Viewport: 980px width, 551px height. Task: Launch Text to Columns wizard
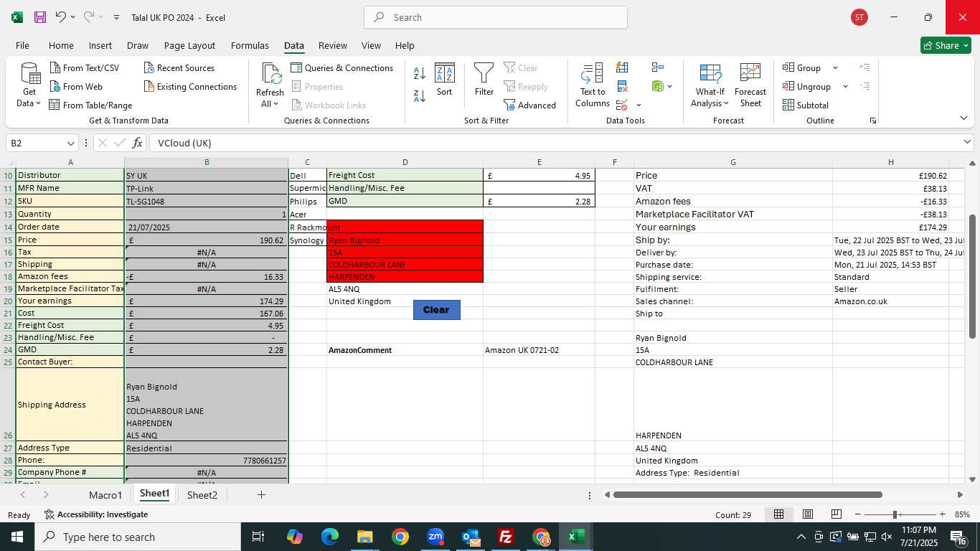click(x=593, y=85)
